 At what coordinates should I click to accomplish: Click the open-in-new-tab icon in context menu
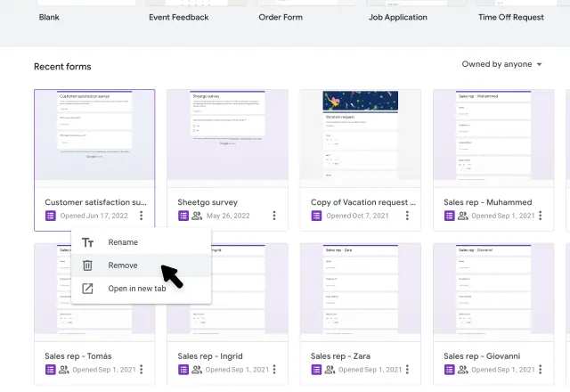tap(87, 289)
